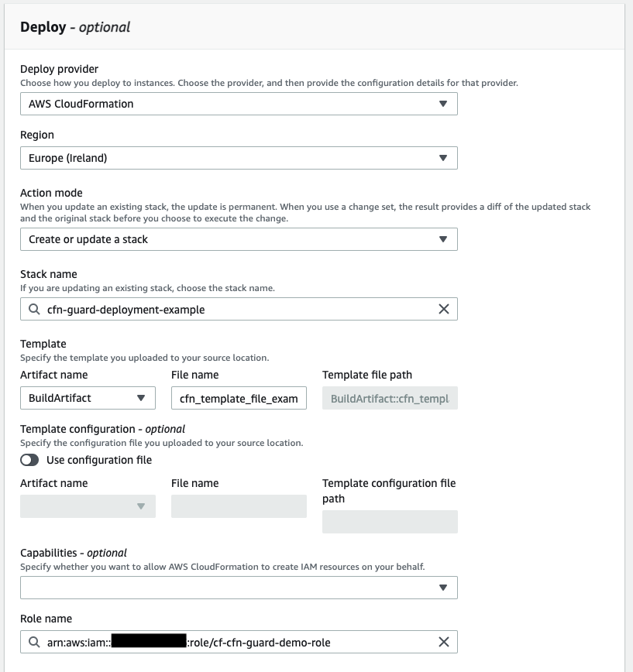Click the 'Deploy provider' label
Image resolution: width=633 pixels, height=672 pixels.
click(59, 69)
